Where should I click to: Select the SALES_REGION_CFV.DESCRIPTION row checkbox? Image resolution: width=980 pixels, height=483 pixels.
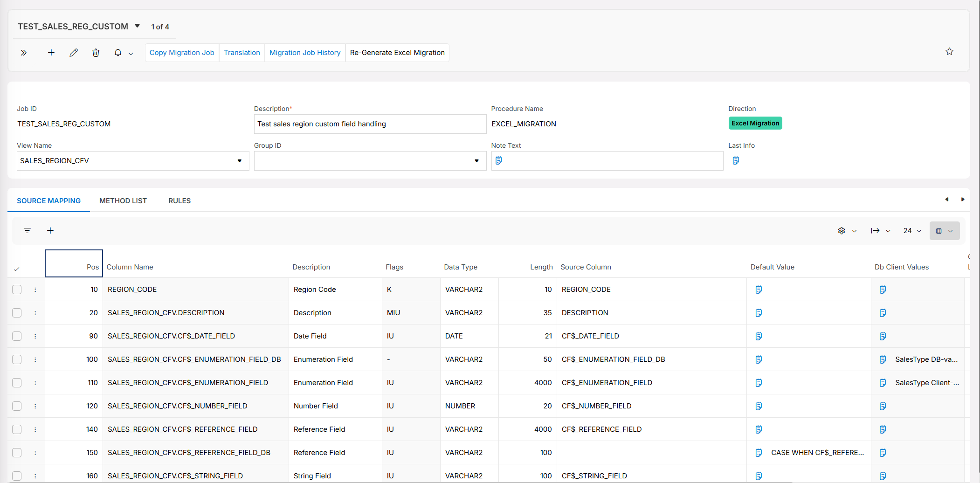pos(17,313)
